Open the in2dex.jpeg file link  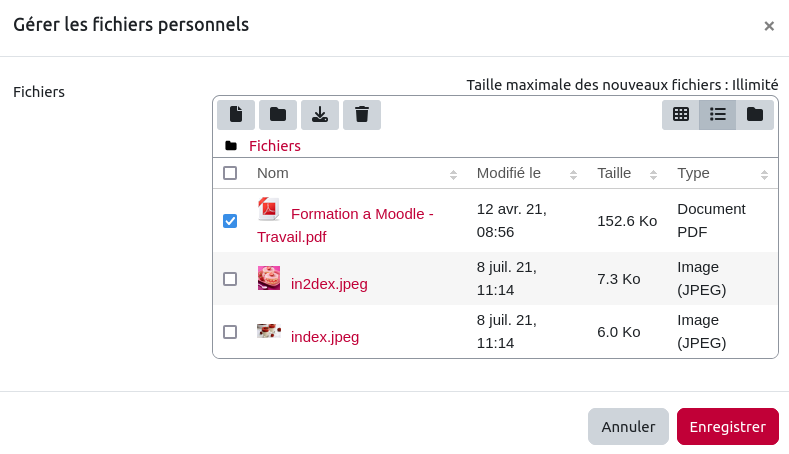(x=329, y=284)
